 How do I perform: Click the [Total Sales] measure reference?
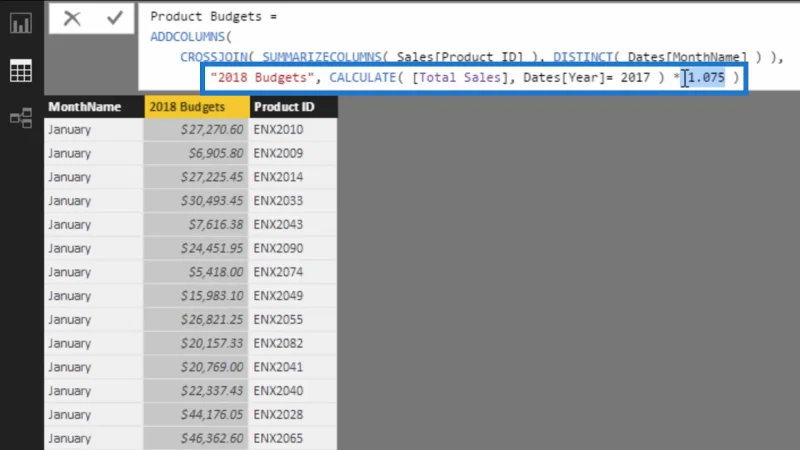pyautogui.click(x=460, y=78)
